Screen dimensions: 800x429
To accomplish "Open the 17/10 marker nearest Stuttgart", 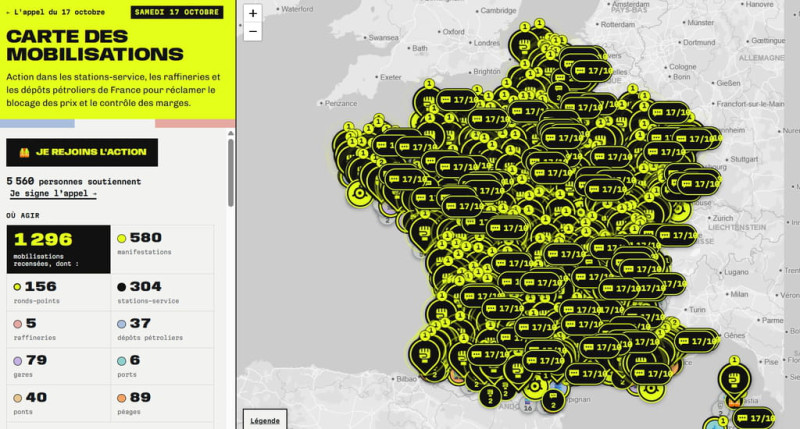I will [x=698, y=184].
